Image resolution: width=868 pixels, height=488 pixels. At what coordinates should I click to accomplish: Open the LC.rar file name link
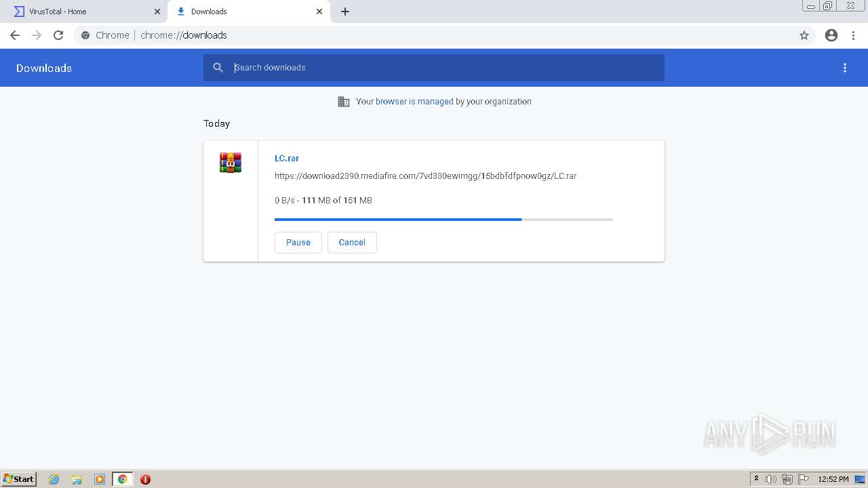click(x=287, y=158)
